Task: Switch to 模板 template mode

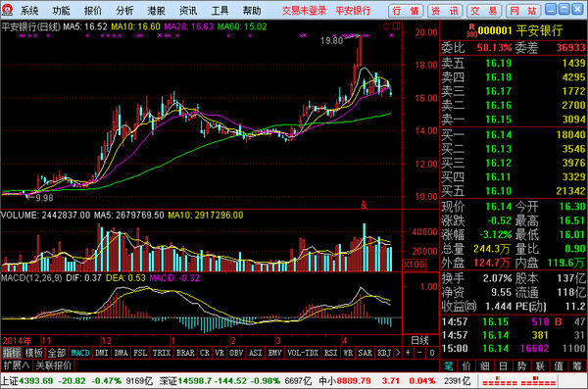Action: pos(34,353)
